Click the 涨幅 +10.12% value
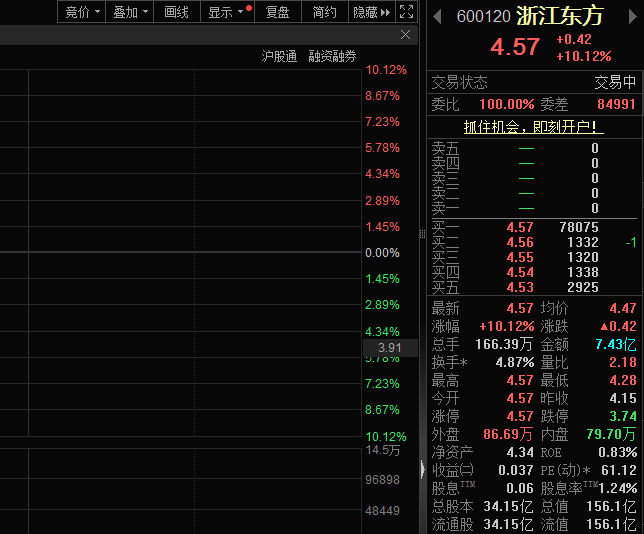The height and width of the screenshot is (534, 644). pos(507,326)
